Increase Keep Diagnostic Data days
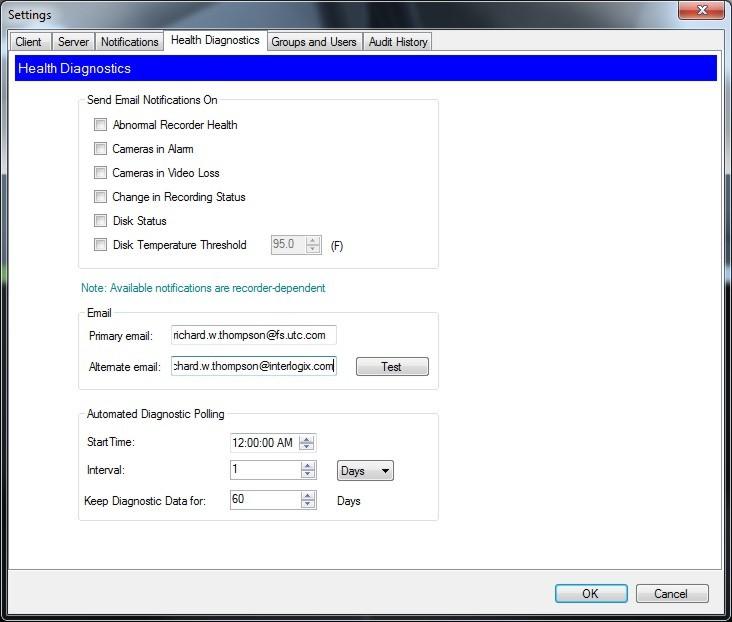The width and height of the screenshot is (732, 622). (308, 496)
